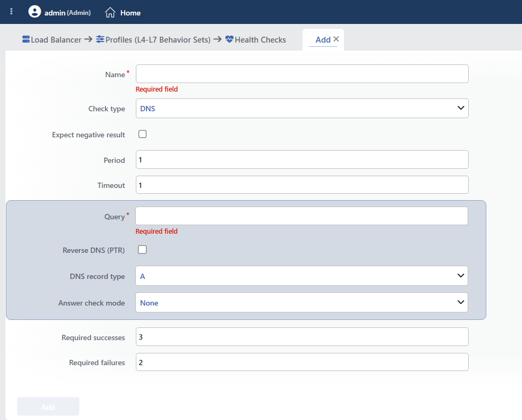Click the Required failures label
Image resolution: width=522 pixels, height=420 pixels.
coord(97,363)
